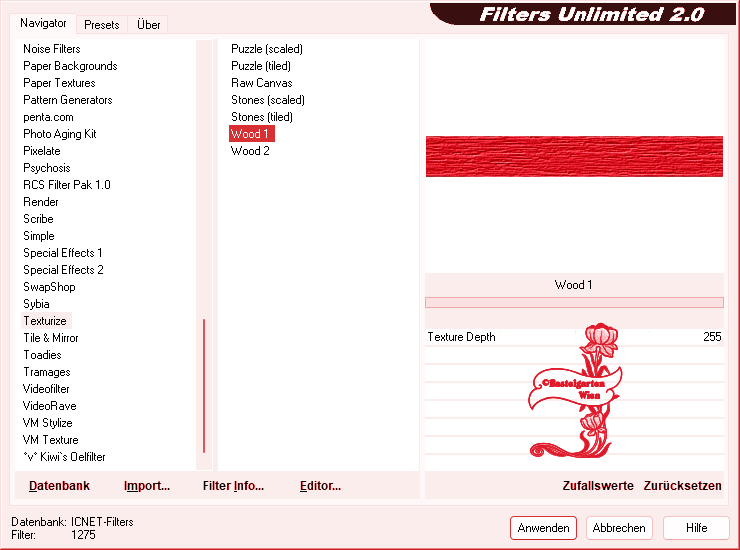
Task: Click the Texture Depth value 255
Action: 712,337
